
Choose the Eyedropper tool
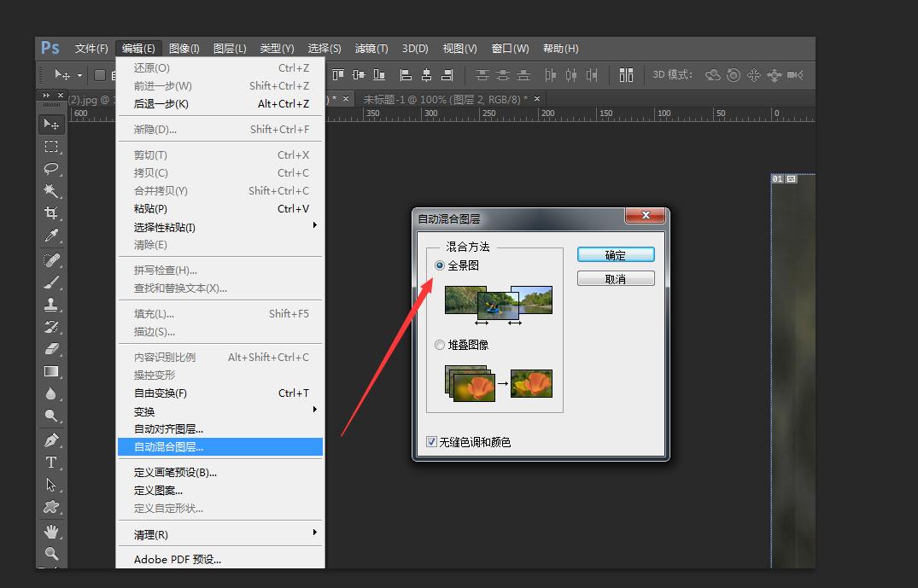pos(51,236)
